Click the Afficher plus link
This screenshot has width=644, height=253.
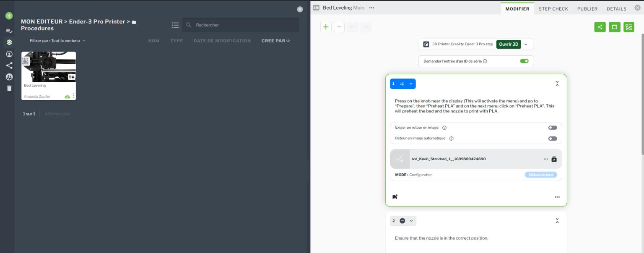coord(57,114)
